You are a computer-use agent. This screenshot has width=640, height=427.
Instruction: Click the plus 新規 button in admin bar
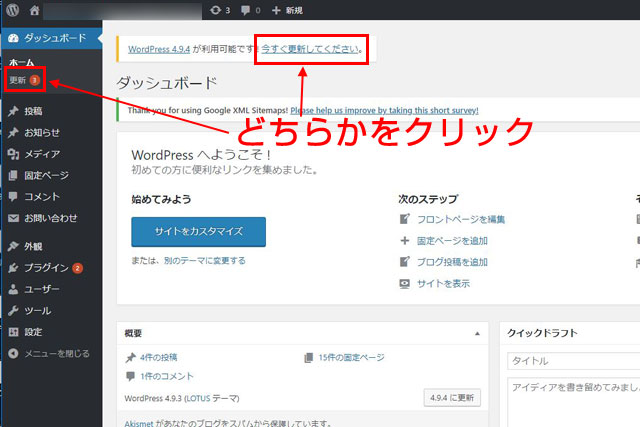[x=287, y=10]
